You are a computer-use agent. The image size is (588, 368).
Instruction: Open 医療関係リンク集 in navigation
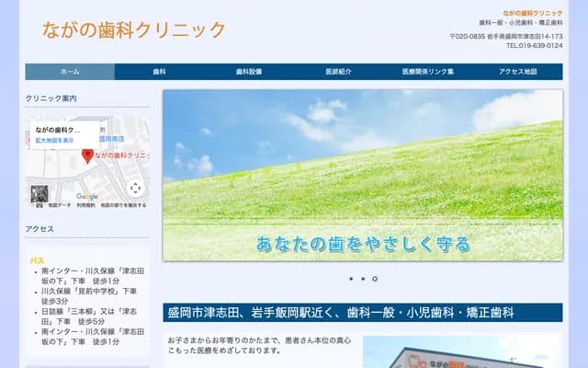(427, 72)
